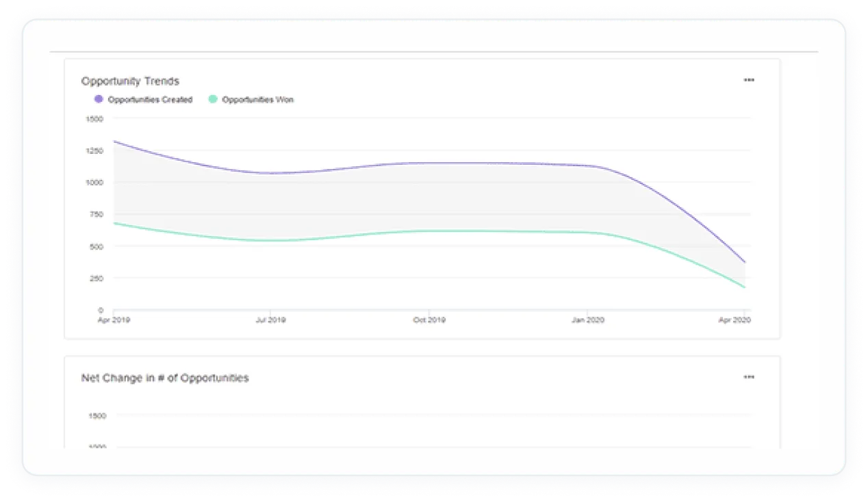
Task: Click the 0 y-axis label in Opportunity Trends
Action: (x=101, y=311)
